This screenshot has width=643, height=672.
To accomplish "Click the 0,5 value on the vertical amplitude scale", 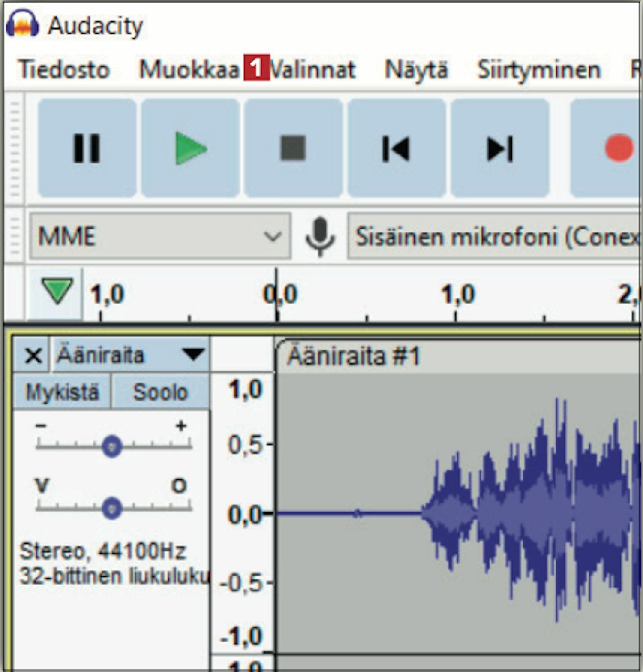I will [x=245, y=445].
